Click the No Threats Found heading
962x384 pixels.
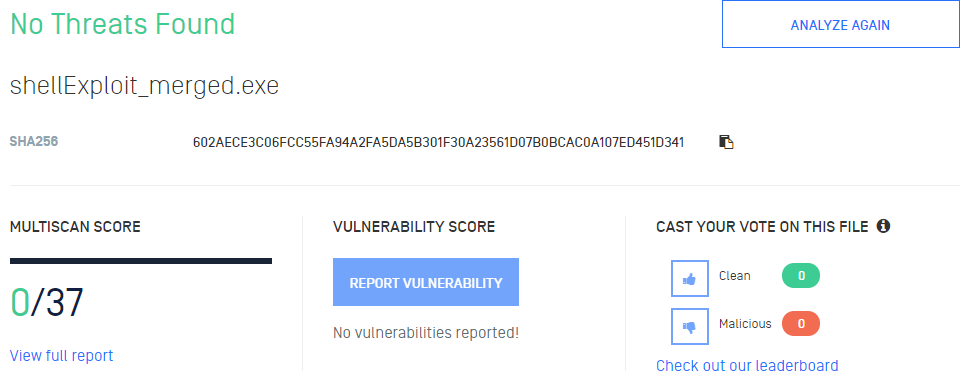(x=123, y=25)
